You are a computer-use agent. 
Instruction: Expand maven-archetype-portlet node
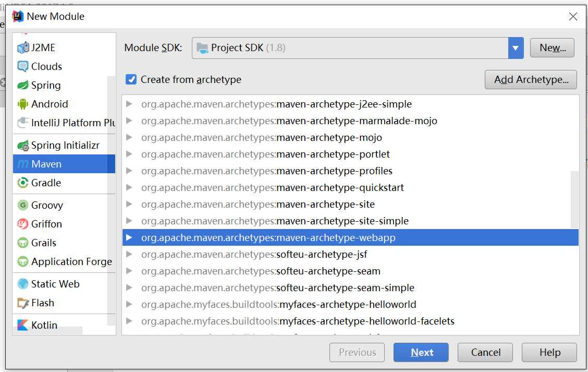coord(129,154)
